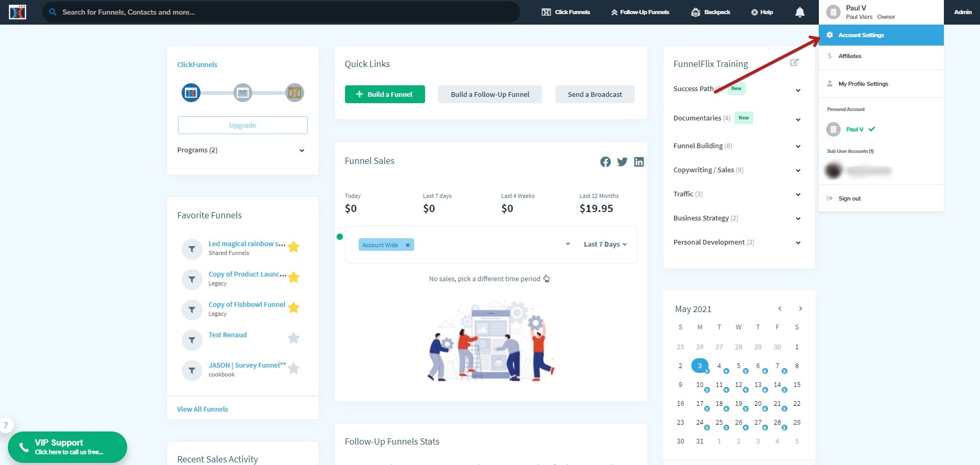Go to next month in calendar
This screenshot has height=465, width=980.
point(800,308)
